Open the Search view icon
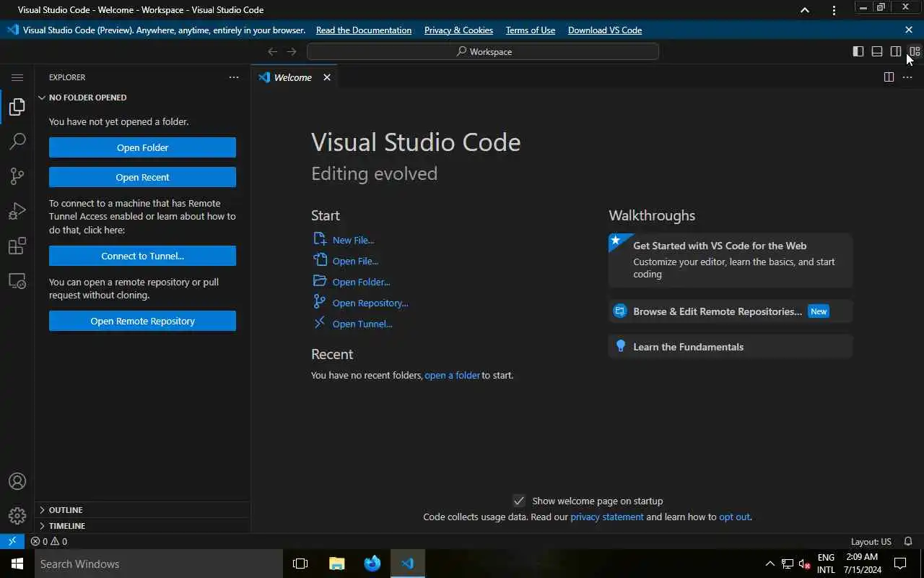Image resolution: width=924 pixels, height=578 pixels. click(17, 142)
